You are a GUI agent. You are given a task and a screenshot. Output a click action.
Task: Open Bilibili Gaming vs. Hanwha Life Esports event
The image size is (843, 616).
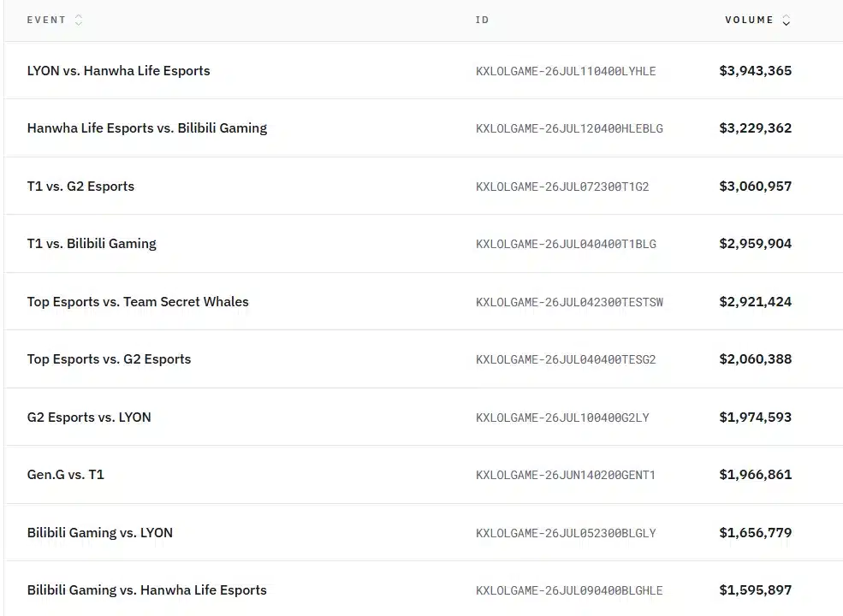point(146,590)
